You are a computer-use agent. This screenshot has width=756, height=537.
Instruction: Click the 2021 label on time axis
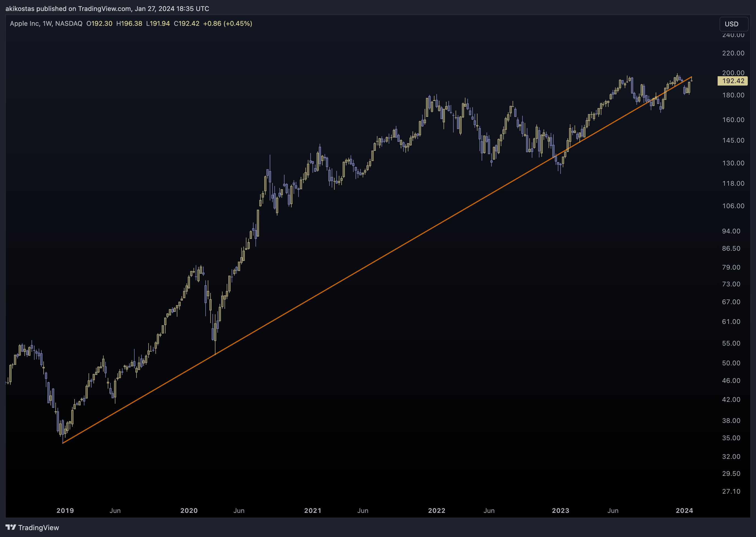click(313, 511)
